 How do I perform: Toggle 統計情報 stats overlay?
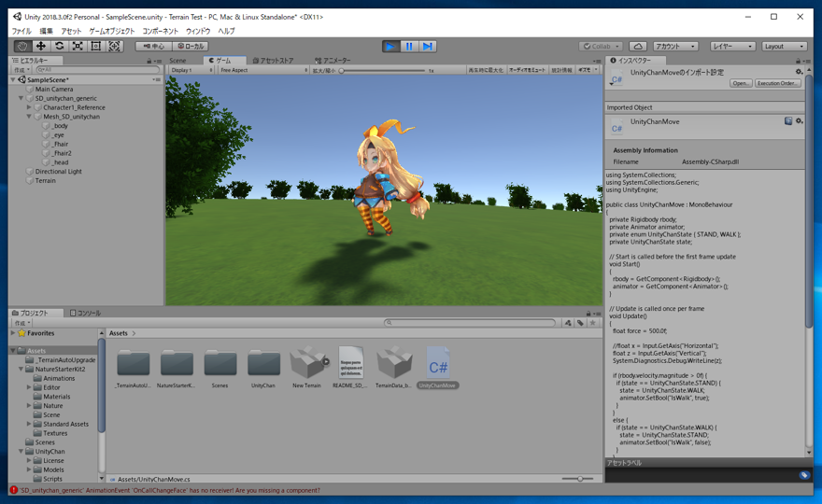pyautogui.click(x=562, y=70)
